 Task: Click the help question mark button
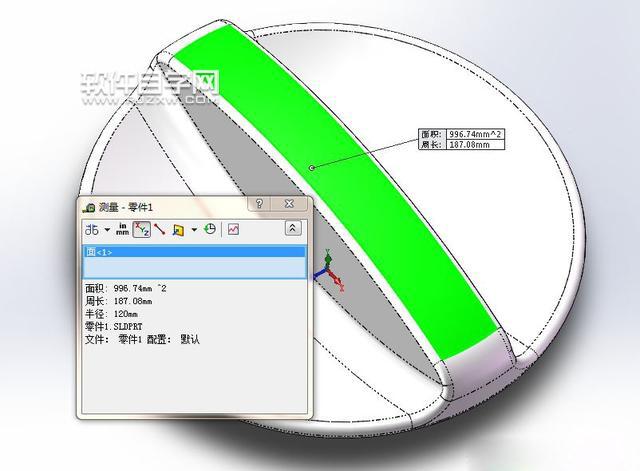[x=259, y=203]
